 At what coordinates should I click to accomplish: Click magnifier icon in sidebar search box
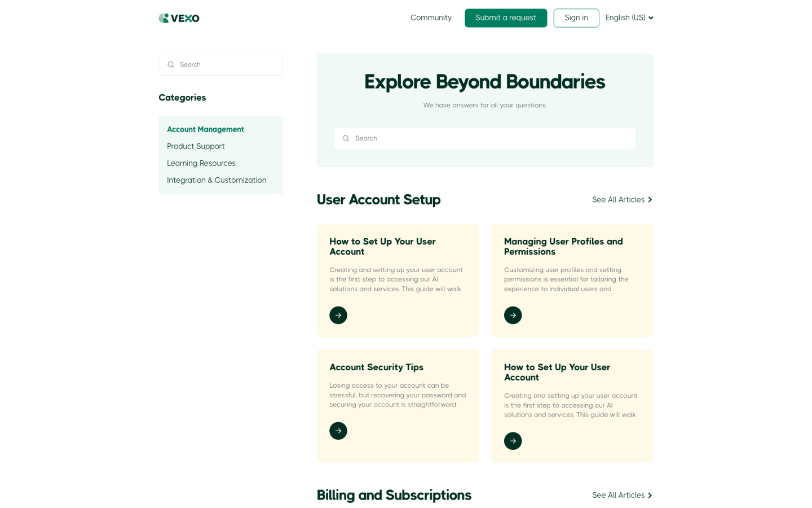pyautogui.click(x=171, y=65)
